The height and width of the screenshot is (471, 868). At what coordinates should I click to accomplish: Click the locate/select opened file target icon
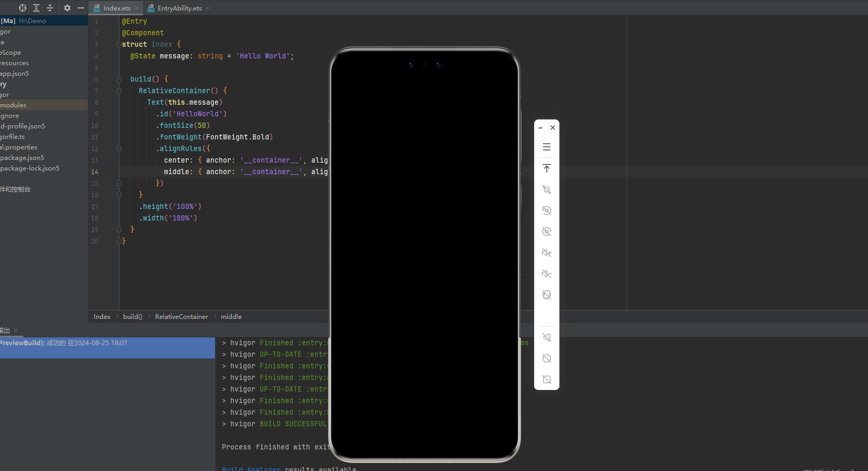coord(23,8)
